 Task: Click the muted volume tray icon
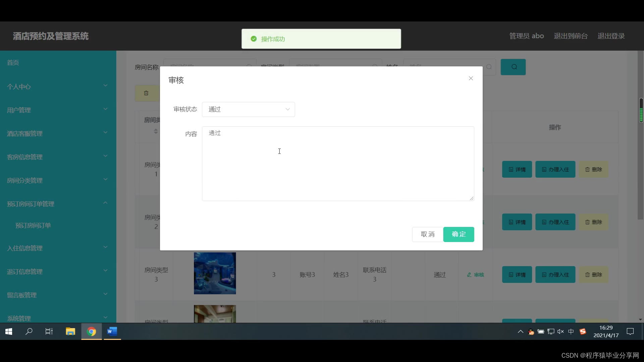(560, 331)
